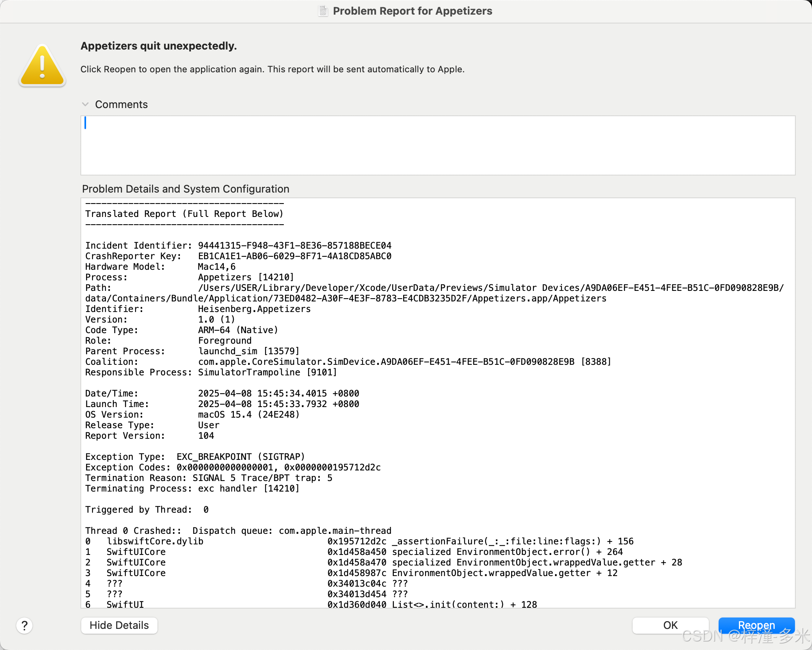812x650 pixels.
Task: Click the CrashReporter Key value
Action: [x=294, y=256]
